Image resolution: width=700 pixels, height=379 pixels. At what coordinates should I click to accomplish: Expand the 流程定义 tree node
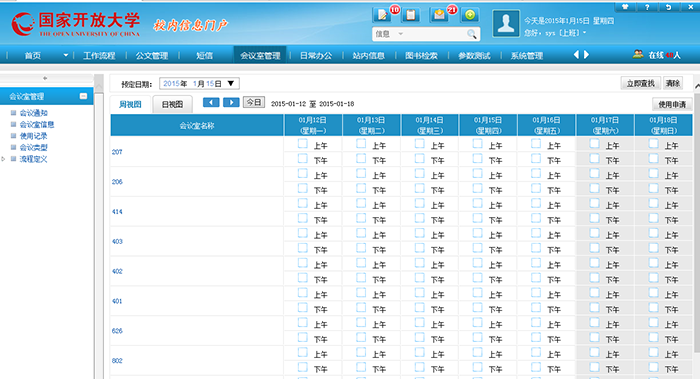4,159
